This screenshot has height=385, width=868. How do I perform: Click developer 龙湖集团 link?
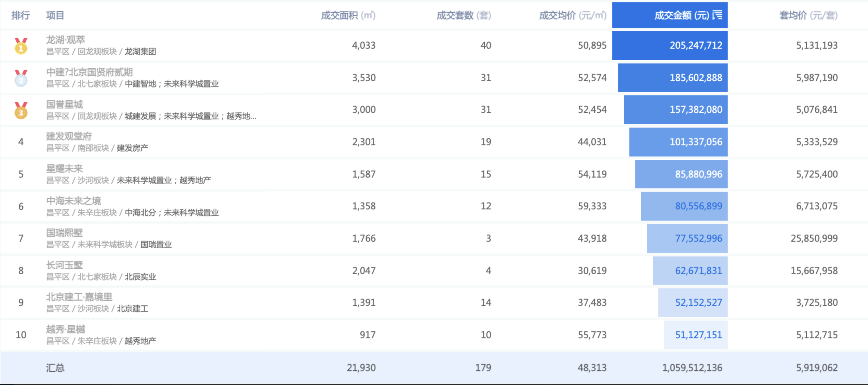coord(140,52)
